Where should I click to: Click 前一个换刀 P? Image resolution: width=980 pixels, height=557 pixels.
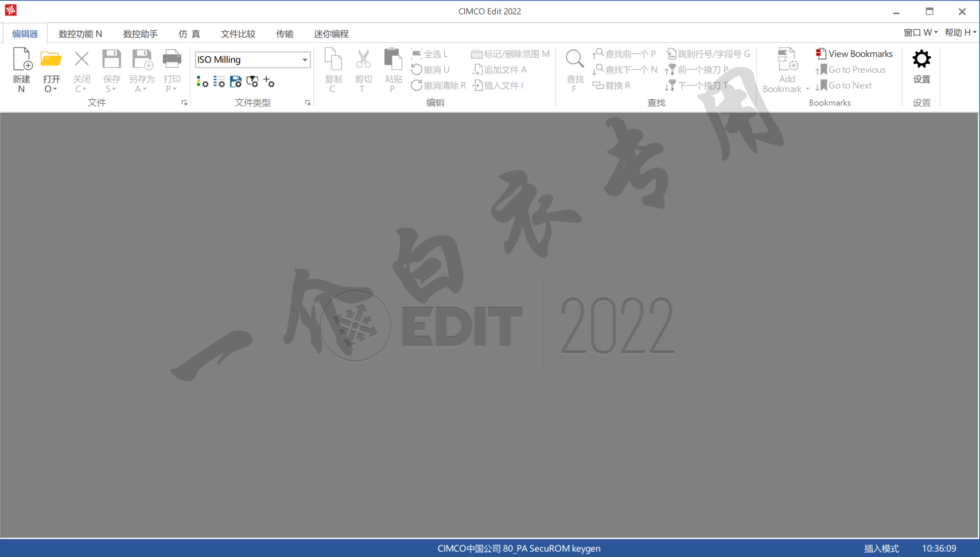pos(697,69)
